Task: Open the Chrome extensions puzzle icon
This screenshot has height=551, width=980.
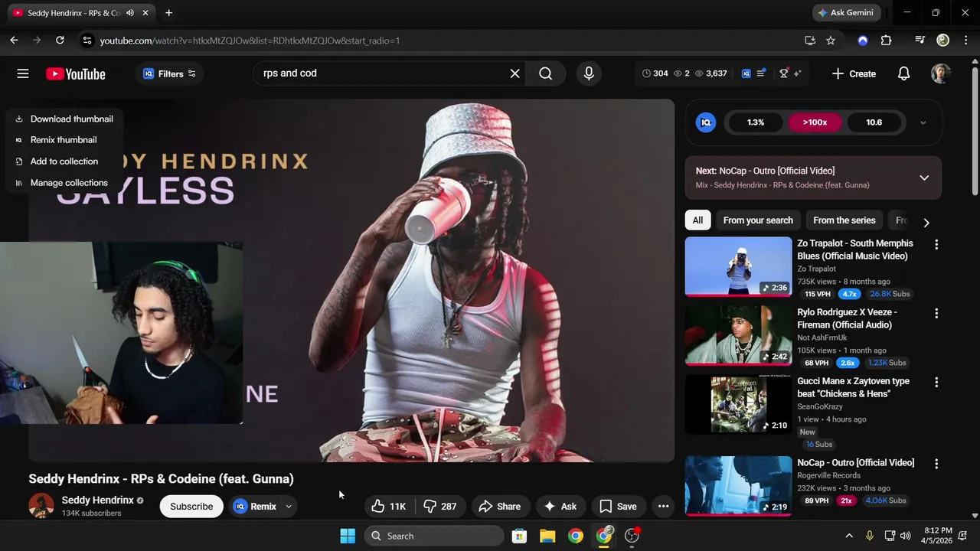Action: pyautogui.click(x=886, y=41)
